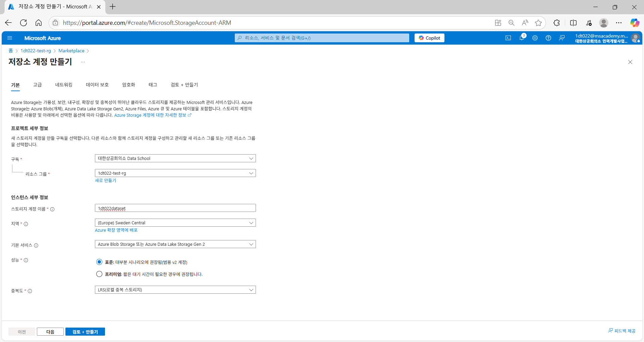Switch to the 기본 tab
644x342 pixels.
click(x=15, y=85)
